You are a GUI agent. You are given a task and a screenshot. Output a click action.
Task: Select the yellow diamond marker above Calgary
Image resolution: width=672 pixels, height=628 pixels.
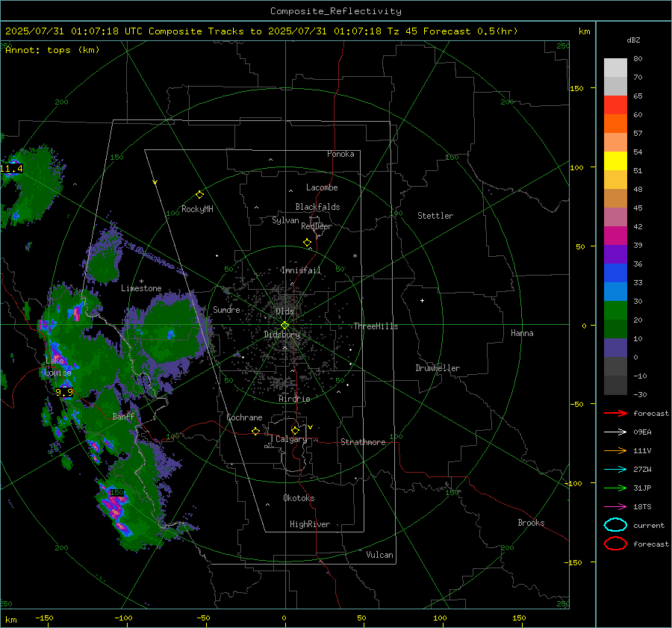pos(295,430)
